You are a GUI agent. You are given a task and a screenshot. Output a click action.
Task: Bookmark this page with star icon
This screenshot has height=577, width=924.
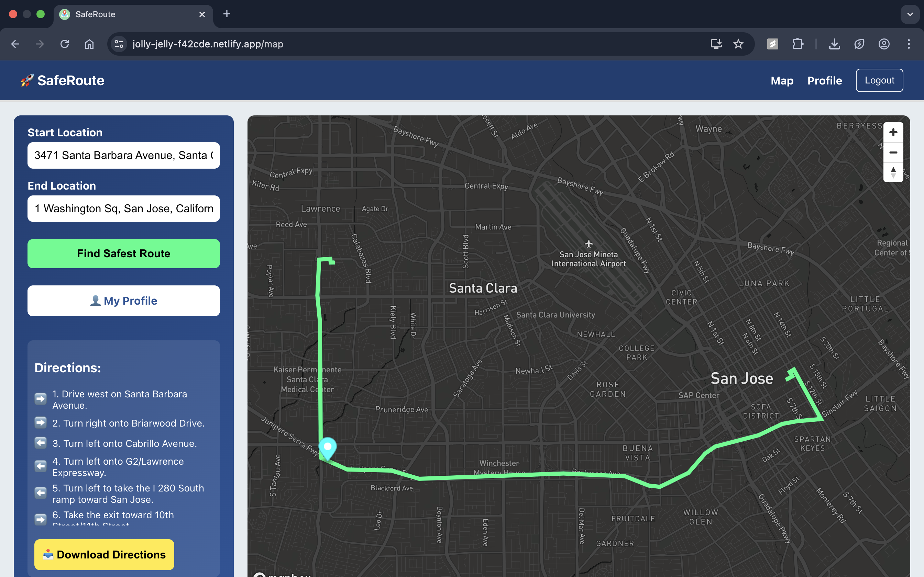pos(738,44)
